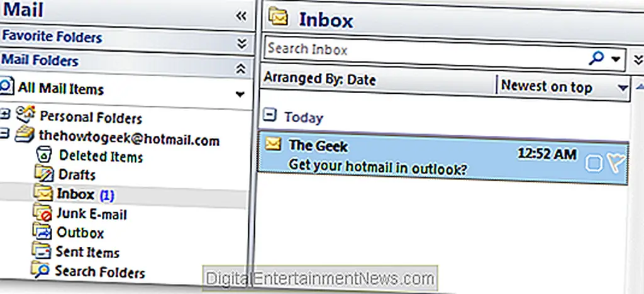Click into the Search Inbox field
Viewport: 644px width, 294px height.
(x=421, y=49)
